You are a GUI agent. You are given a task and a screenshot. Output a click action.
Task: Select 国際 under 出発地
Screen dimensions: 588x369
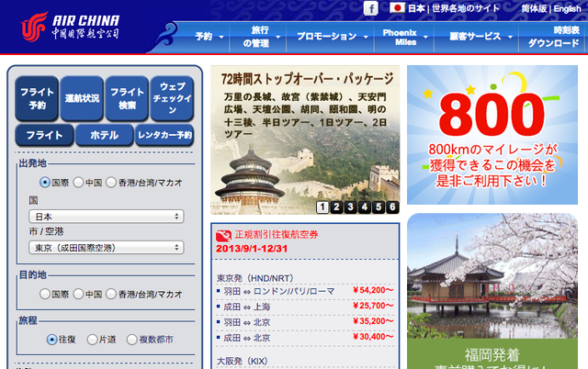45,183
